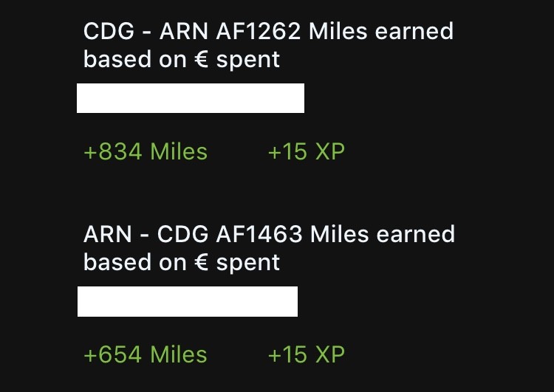
Task: Tap the +654 Miles amount
Action: (146, 354)
